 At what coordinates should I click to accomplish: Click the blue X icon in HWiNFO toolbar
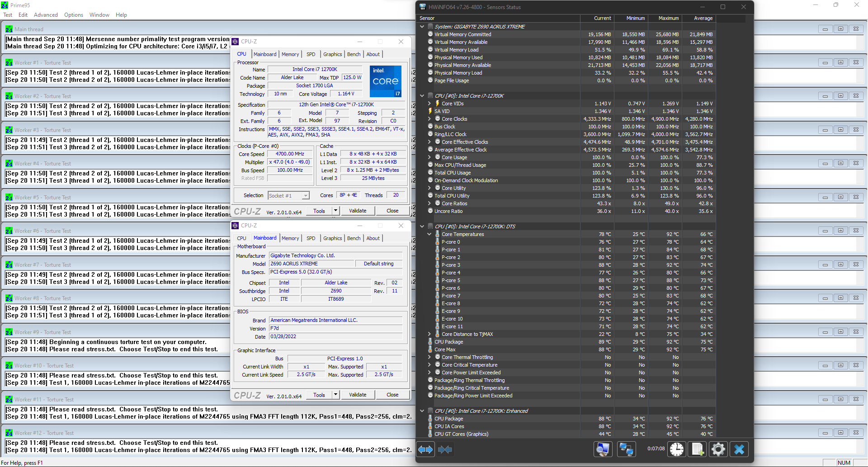739,449
